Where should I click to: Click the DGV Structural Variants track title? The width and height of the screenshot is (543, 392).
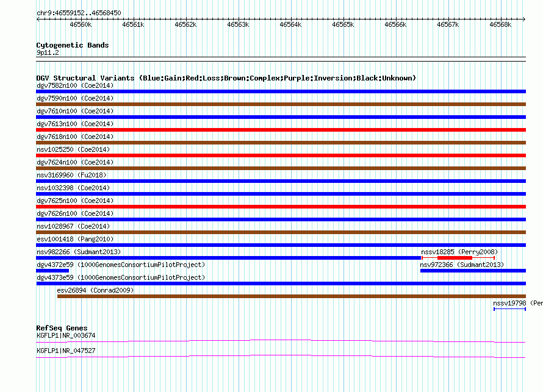click(x=226, y=78)
